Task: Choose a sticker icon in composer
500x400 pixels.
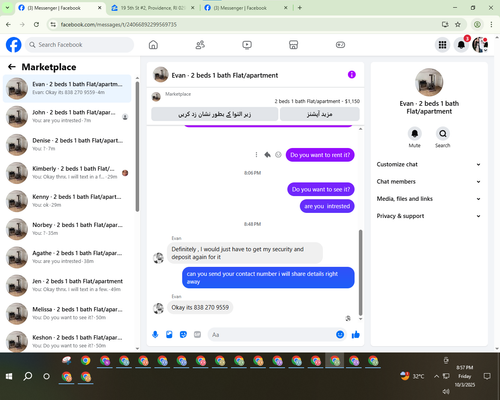Action: click(x=183, y=334)
